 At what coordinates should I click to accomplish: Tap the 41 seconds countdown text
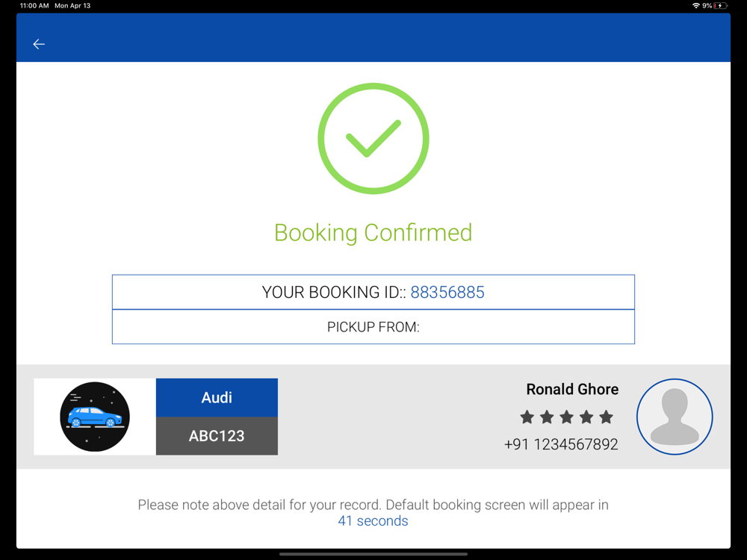click(x=373, y=521)
